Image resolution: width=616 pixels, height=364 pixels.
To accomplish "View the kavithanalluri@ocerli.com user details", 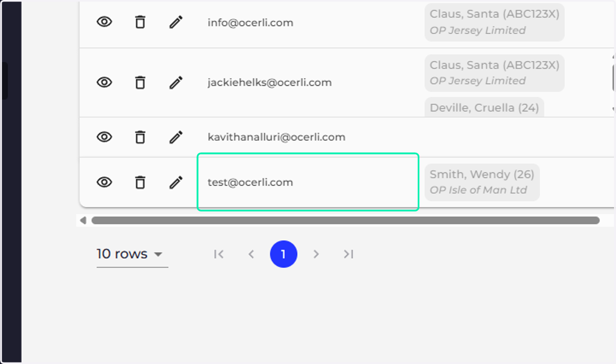I will tap(105, 137).
